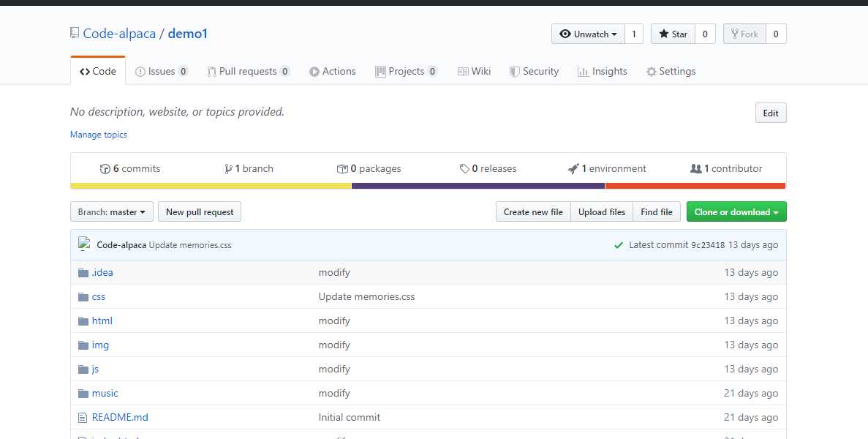Click the img folder icon
The height and width of the screenshot is (439, 868).
pyautogui.click(x=83, y=345)
